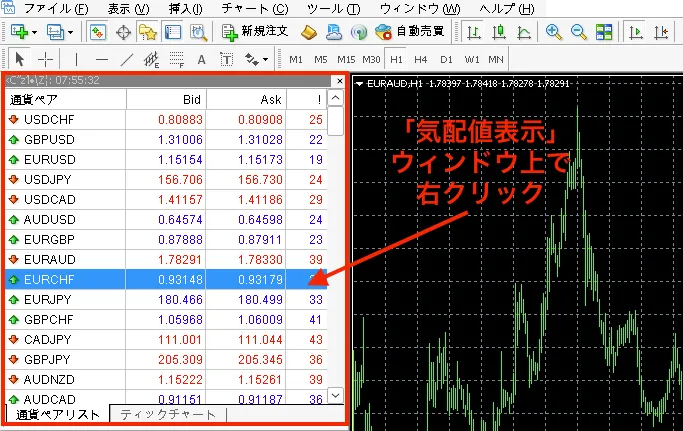683x431 pixels.
Task: Switch to the M15 timeframe
Action: click(346, 59)
